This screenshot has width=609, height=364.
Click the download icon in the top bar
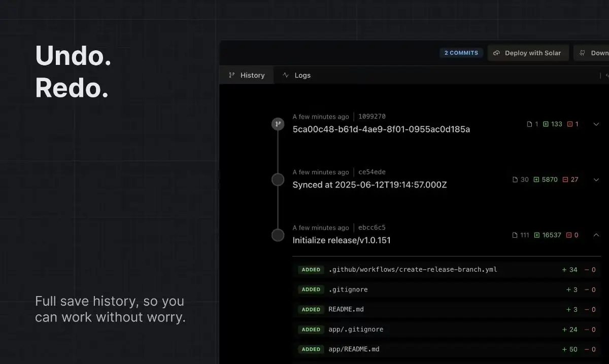pos(583,53)
